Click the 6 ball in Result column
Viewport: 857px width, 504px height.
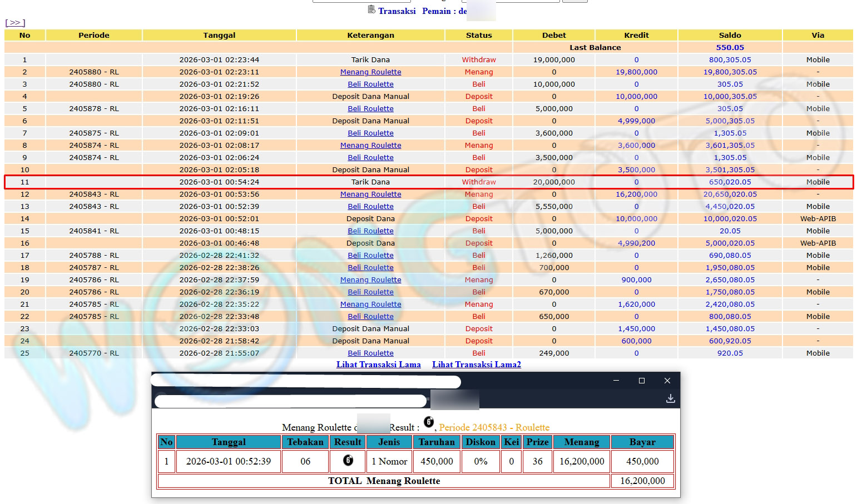tap(348, 460)
